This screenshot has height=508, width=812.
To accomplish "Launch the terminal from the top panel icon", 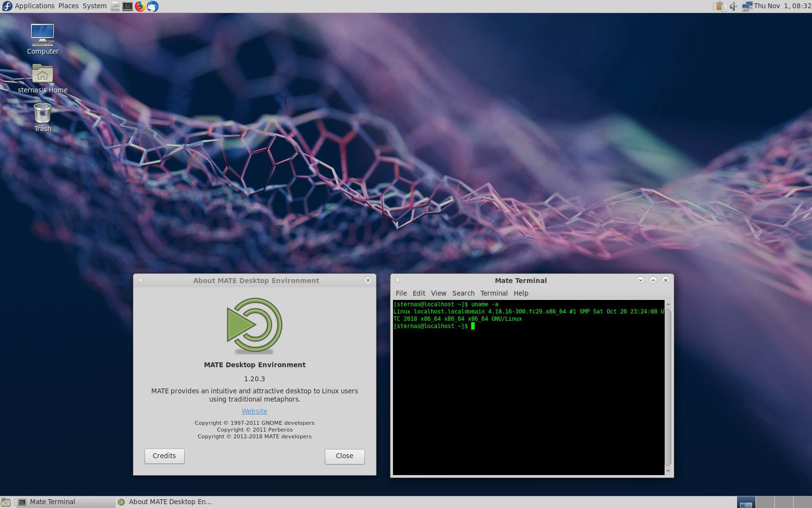I will click(x=128, y=6).
